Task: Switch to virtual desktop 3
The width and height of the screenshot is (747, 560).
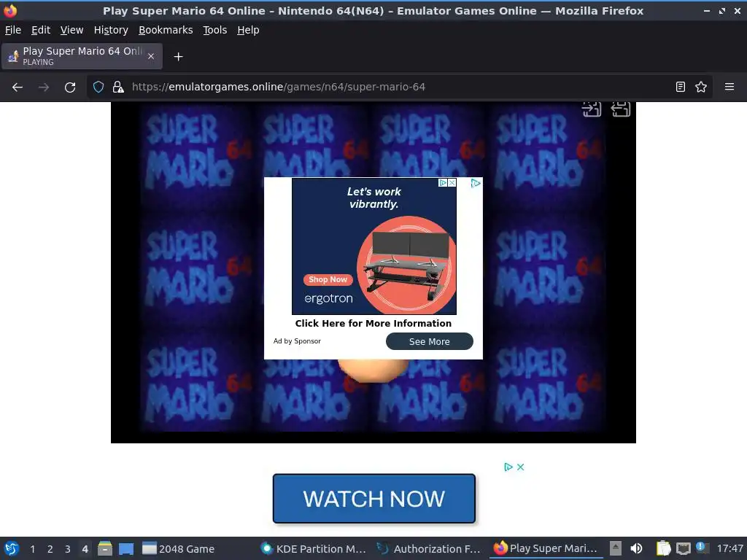Action: pyautogui.click(x=68, y=549)
